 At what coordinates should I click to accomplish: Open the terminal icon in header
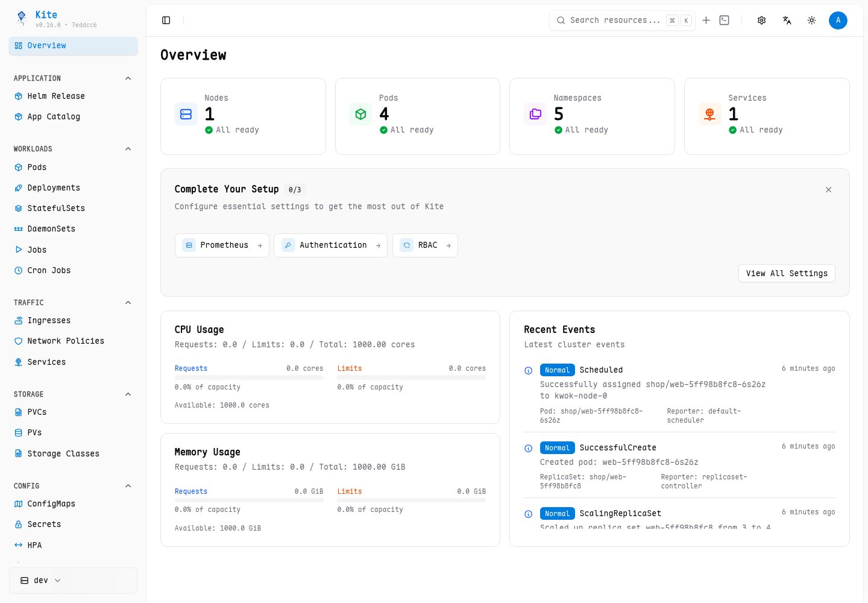point(725,21)
